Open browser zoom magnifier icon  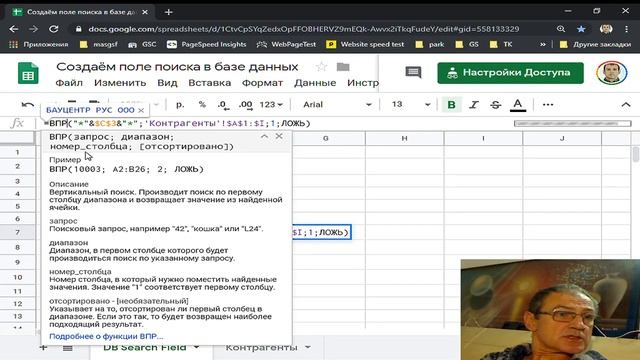(561, 29)
